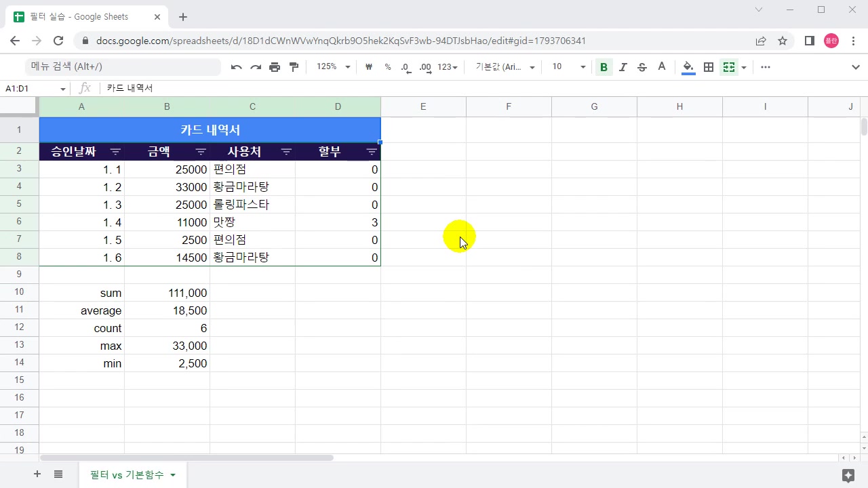Format selection as currency with Won symbol
Image resolution: width=868 pixels, height=488 pixels.
tap(368, 67)
